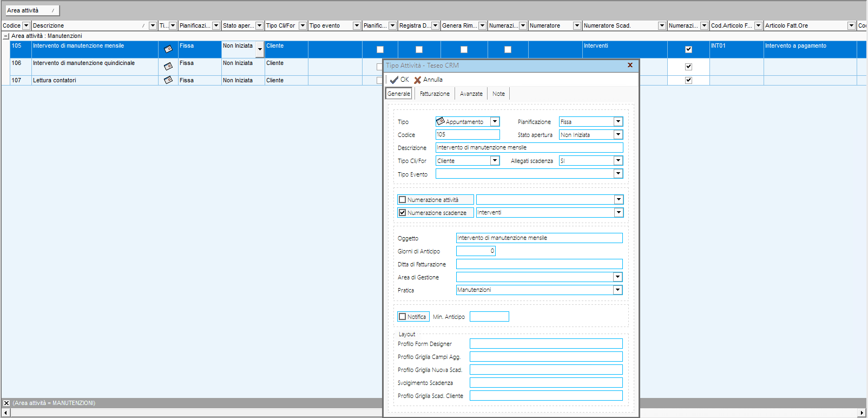Toggle the Registra D checkbox in row 105

419,49
